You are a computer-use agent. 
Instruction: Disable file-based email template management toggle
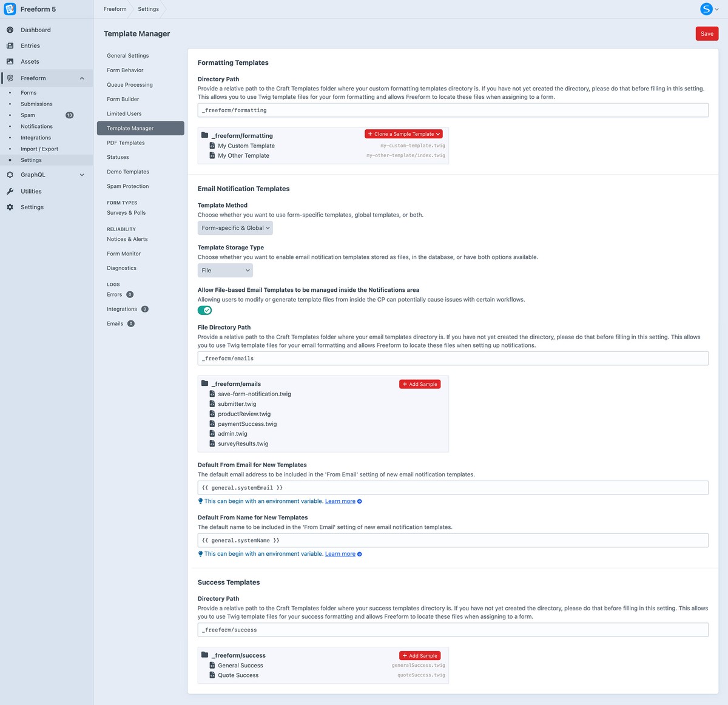pyautogui.click(x=204, y=309)
